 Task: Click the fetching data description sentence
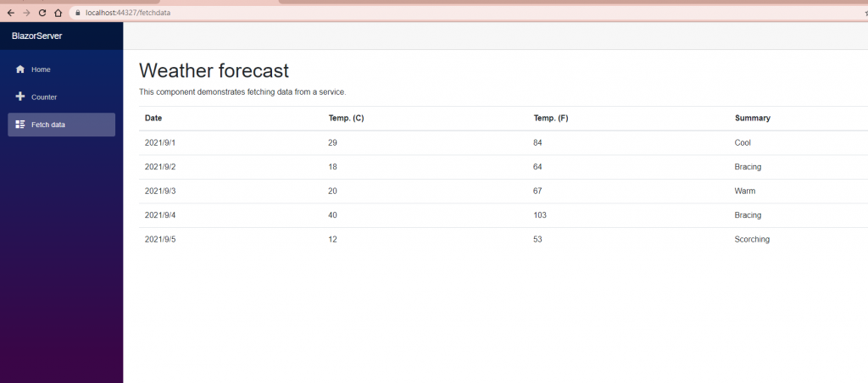pyautogui.click(x=242, y=92)
